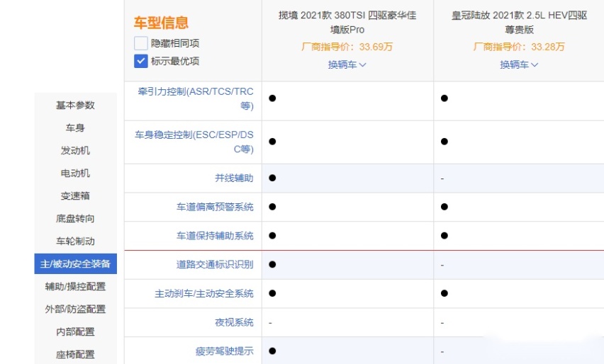Click 揽境 dot in 牵引力控制 row
Viewport: 604px width, 364px height.
tap(272, 98)
